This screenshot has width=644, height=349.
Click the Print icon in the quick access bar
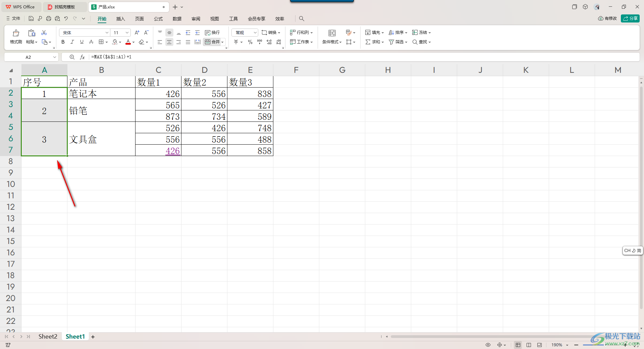(49, 18)
